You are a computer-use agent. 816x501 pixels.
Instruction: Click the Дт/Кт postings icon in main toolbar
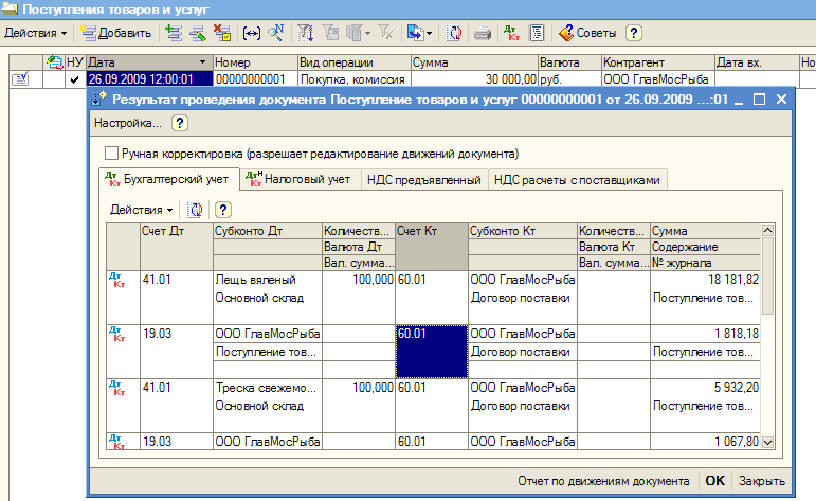point(512,33)
